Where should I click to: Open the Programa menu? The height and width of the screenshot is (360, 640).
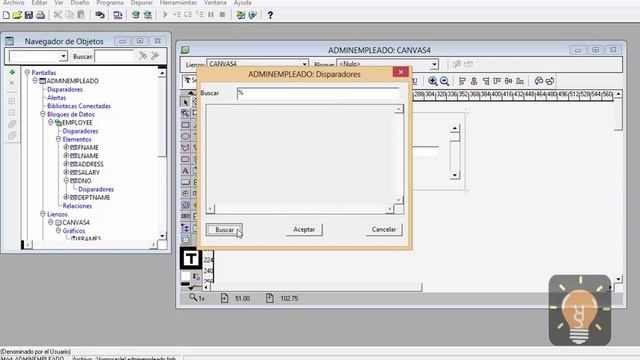(110, 3)
